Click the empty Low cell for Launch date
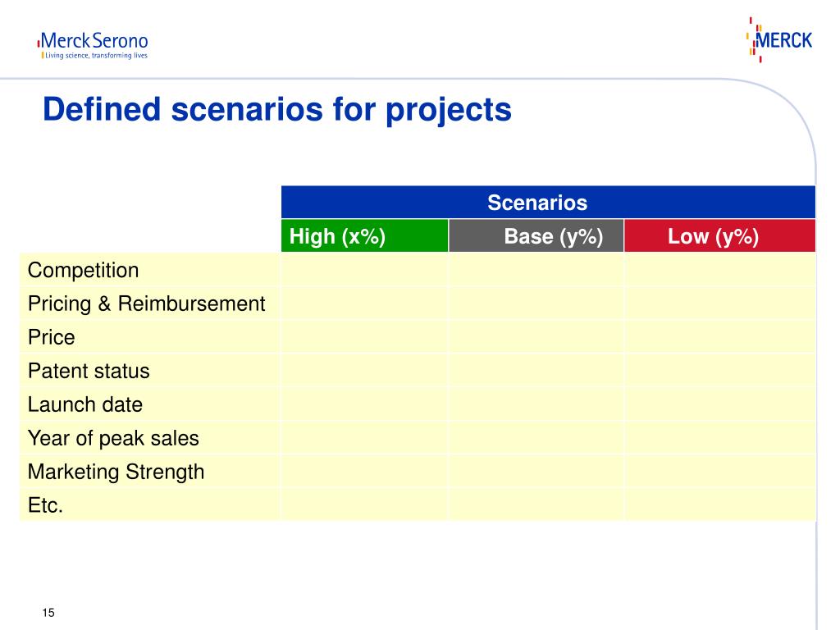840x630 pixels. click(x=719, y=404)
